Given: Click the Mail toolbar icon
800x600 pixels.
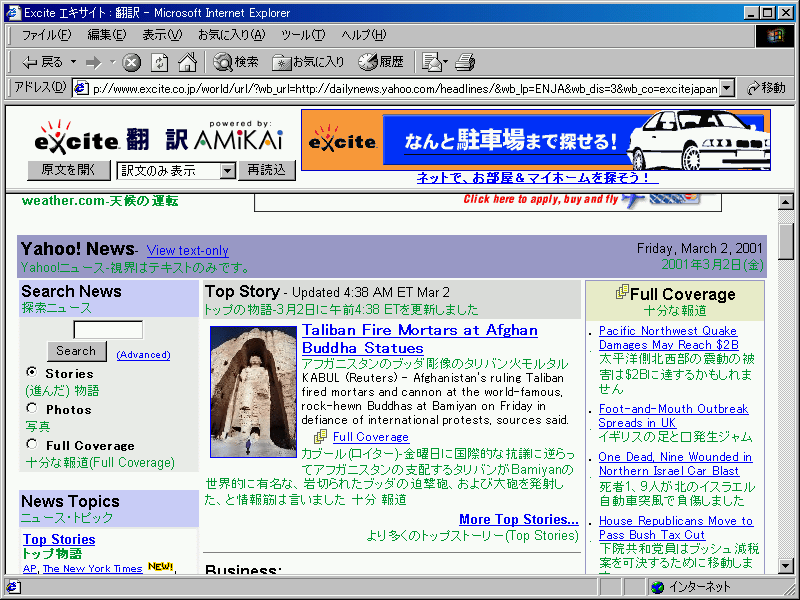Looking at the screenshot, I should tap(432, 62).
